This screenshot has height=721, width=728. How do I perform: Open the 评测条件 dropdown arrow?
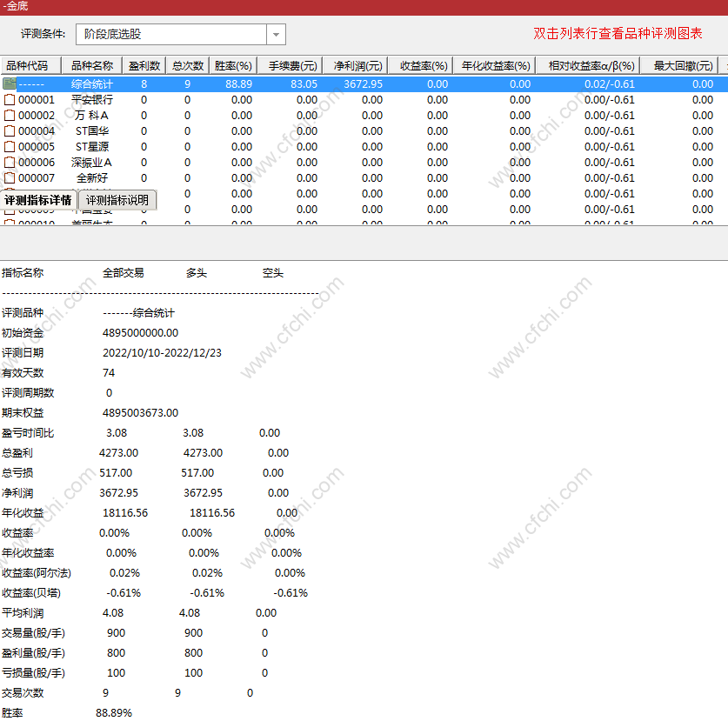(277, 35)
